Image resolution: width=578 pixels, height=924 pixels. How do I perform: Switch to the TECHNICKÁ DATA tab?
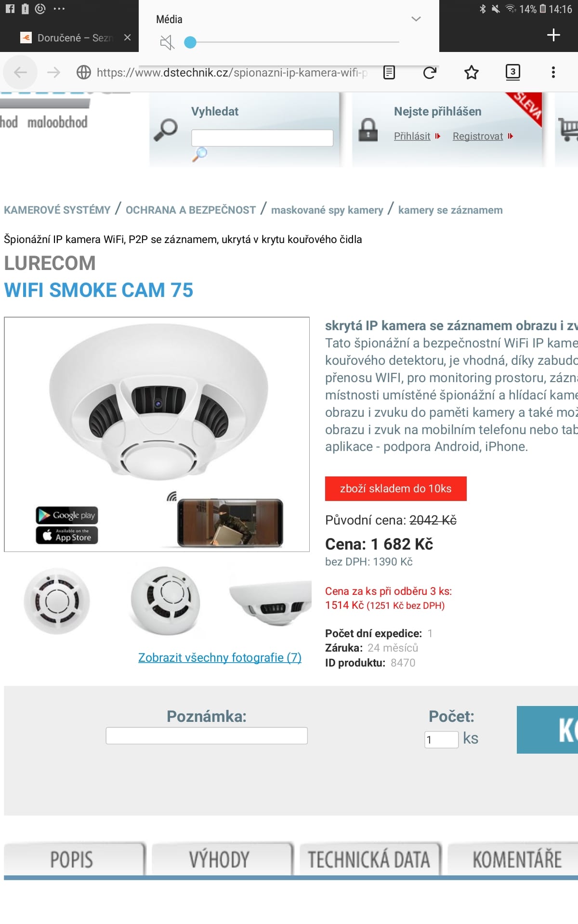(x=369, y=859)
